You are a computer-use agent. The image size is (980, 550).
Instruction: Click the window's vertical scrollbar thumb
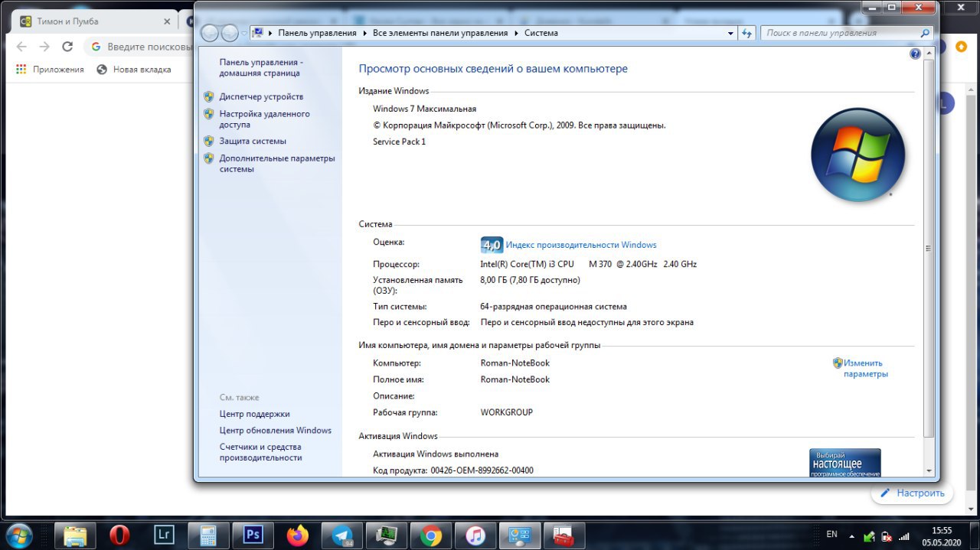(x=929, y=249)
